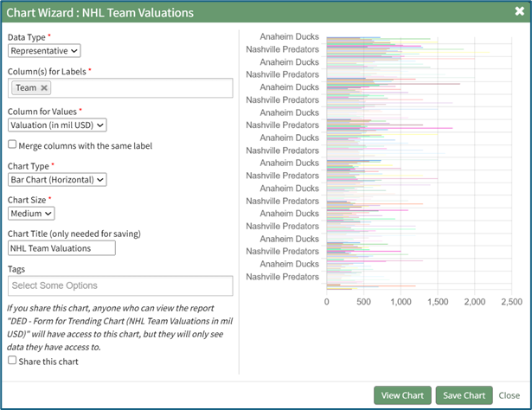
Task: Expand the Chart Type dropdown
Action: 57,179
